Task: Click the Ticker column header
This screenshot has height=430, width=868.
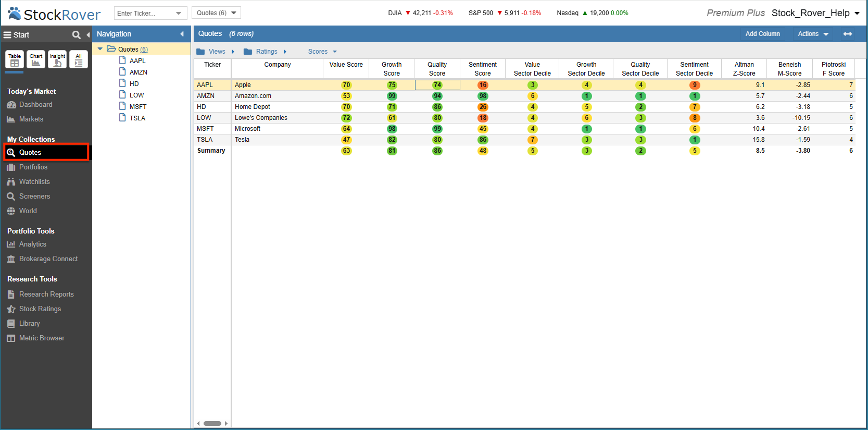Action: [212, 69]
